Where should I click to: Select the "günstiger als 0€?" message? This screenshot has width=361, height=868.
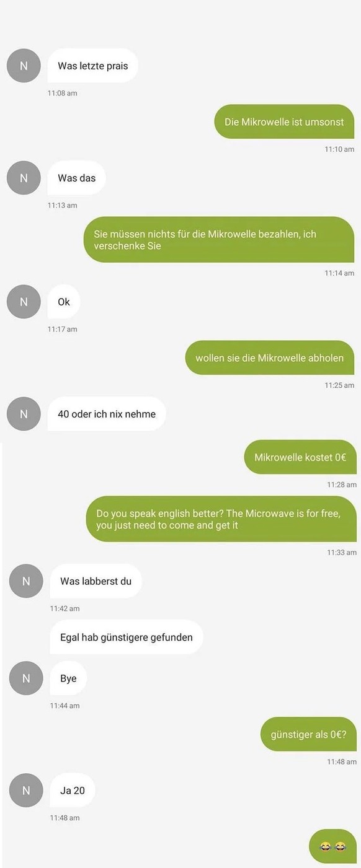coord(309,734)
